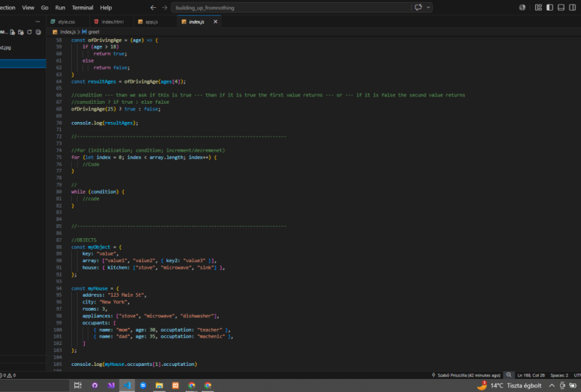This screenshot has height=392, width=581.
Task: Go forward with the right arrow
Action: 165,7
